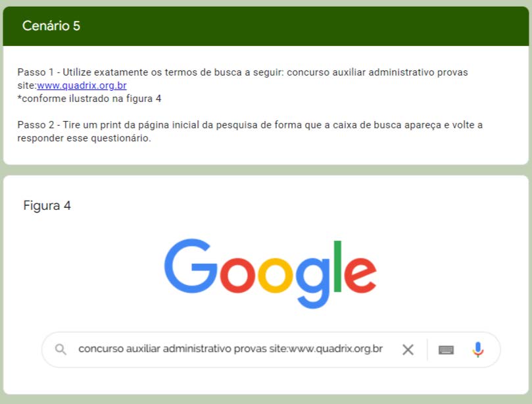
Task: Click the '*conforme ilustrado na figura 4' note
Action: tap(89, 99)
